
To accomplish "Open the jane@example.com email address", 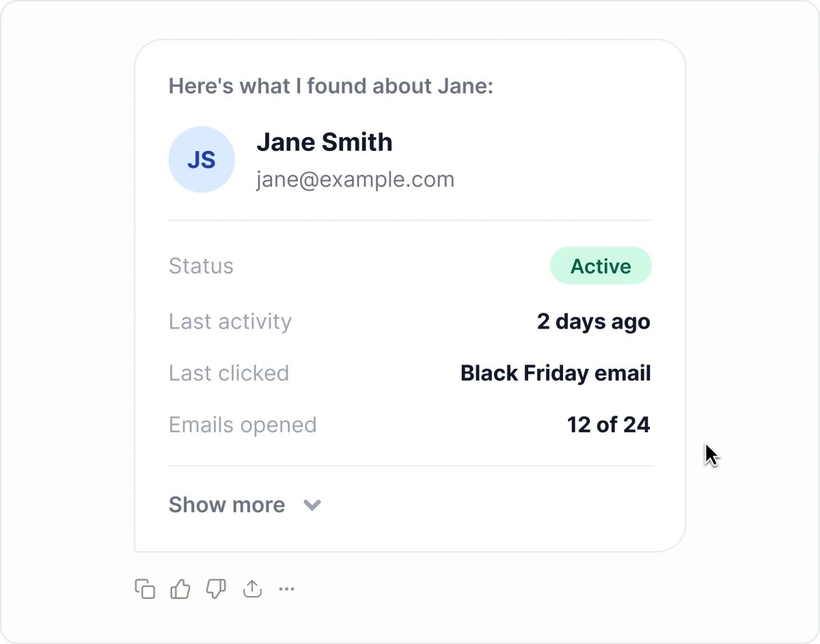I will pos(355,180).
